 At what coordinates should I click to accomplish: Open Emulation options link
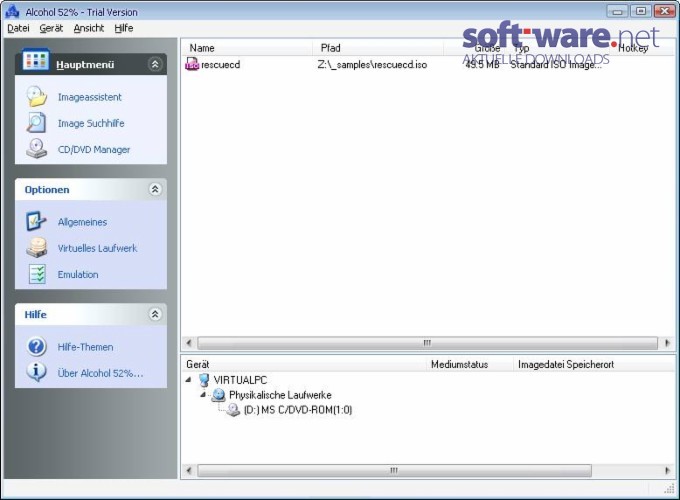(78, 275)
